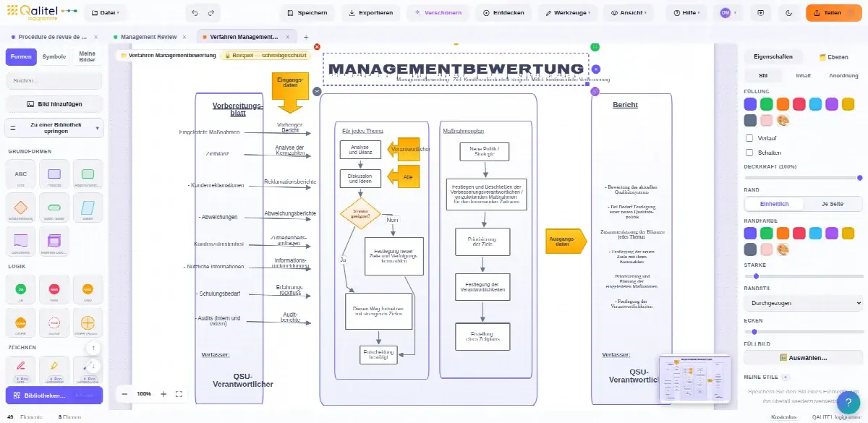Select the text ABC shape
The image size is (868, 423).
pos(21,174)
